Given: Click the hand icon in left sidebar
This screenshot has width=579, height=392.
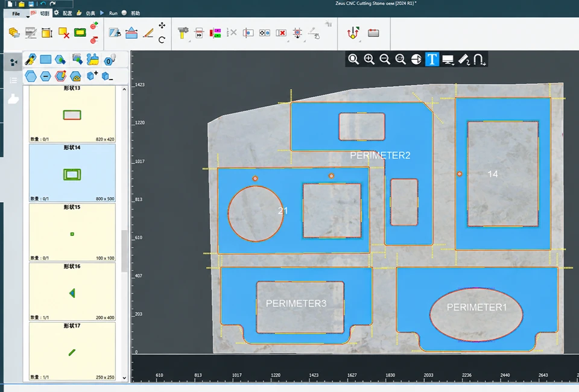Looking at the screenshot, I should tap(13, 99).
